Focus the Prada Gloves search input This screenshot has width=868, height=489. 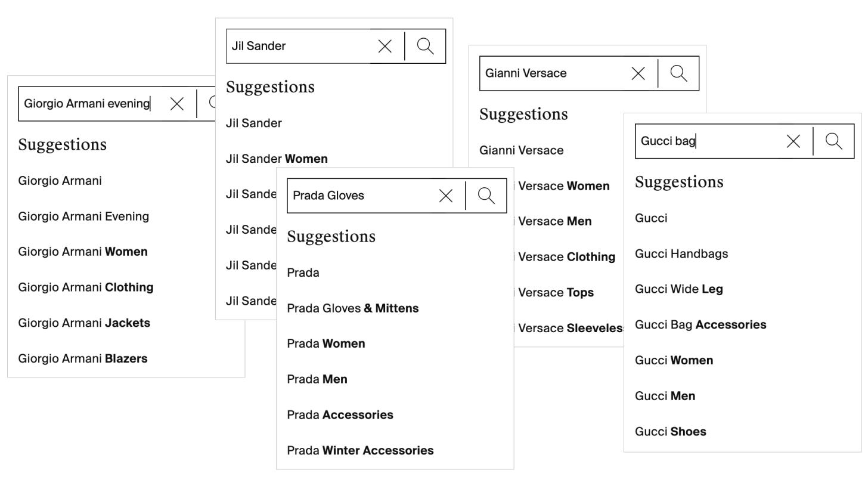[359, 196]
